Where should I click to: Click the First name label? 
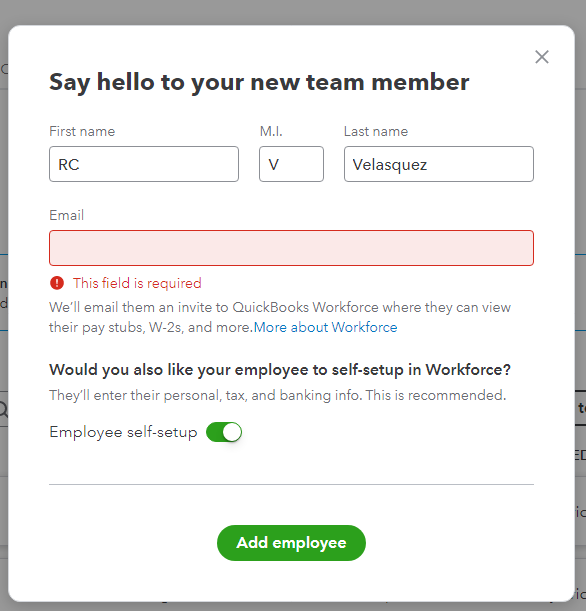pos(82,131)
